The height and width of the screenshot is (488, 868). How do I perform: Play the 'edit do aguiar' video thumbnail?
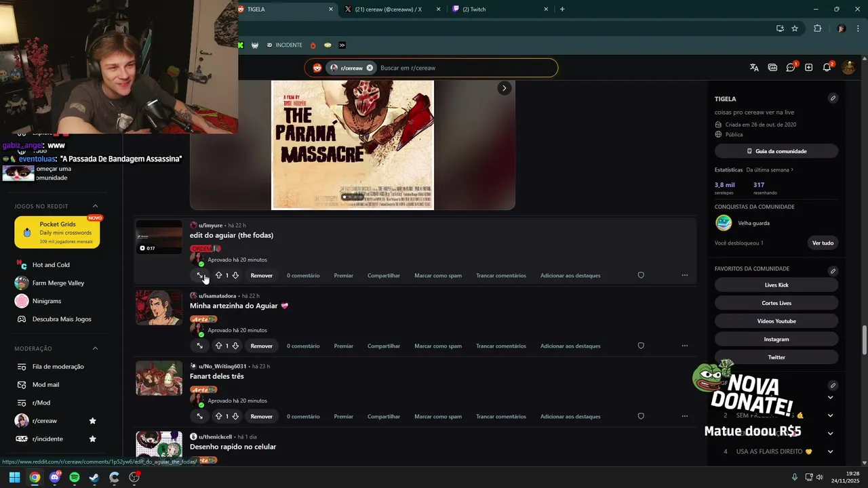pyautogui.click(x=159, y=237)
